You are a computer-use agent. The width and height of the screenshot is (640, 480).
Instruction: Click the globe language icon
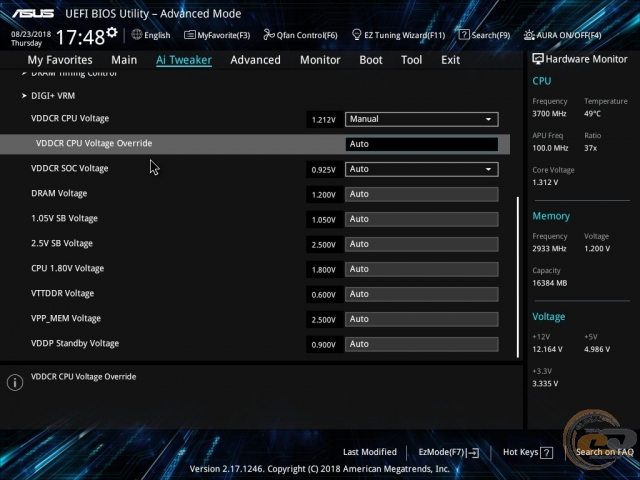point(137,35)
